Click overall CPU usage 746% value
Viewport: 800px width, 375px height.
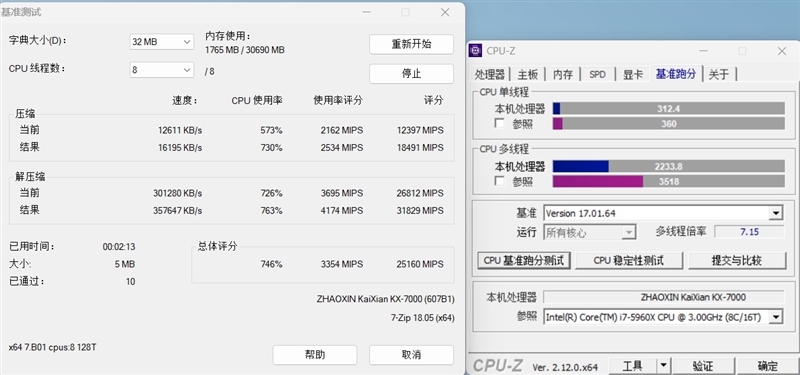(271, 264)
